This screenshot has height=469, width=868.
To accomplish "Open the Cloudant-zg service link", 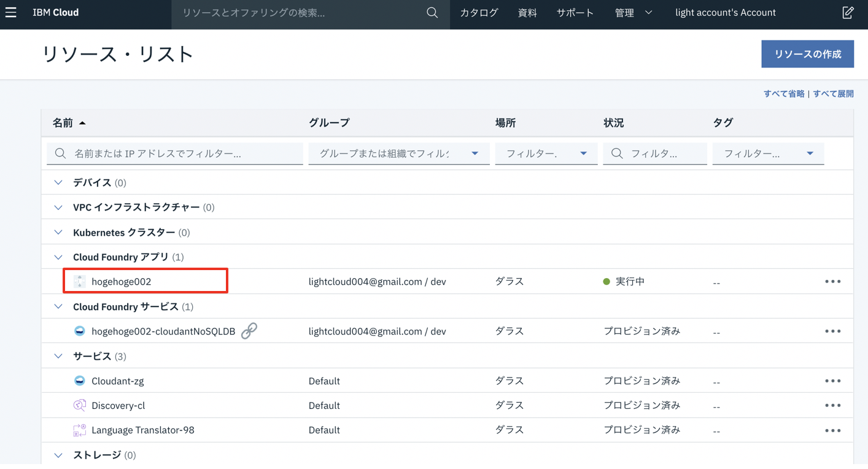I will pyautogui.click(x=117, y=381).
